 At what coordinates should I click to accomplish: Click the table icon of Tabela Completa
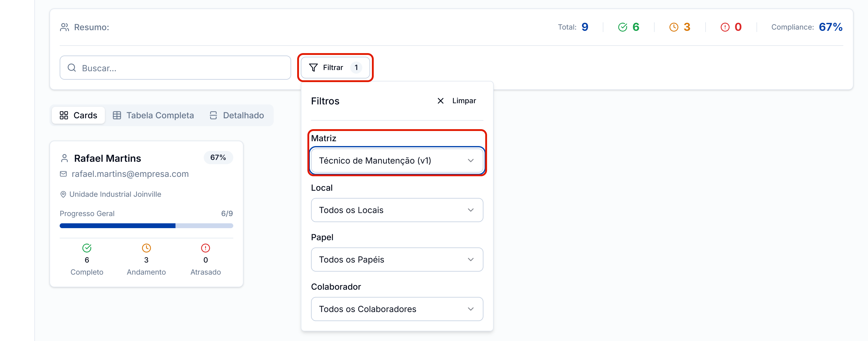tap(117, 115)
